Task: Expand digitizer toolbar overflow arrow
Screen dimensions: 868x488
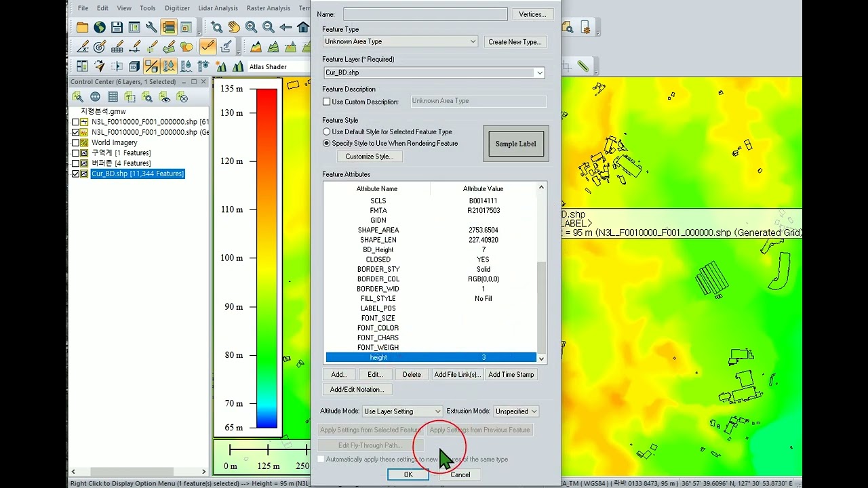Action: point(238,52)
